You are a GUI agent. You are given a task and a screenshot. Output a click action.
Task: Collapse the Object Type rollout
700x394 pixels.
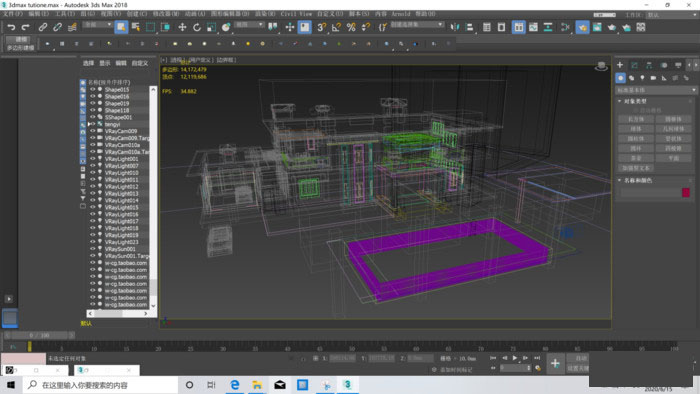tap(620, 101)
